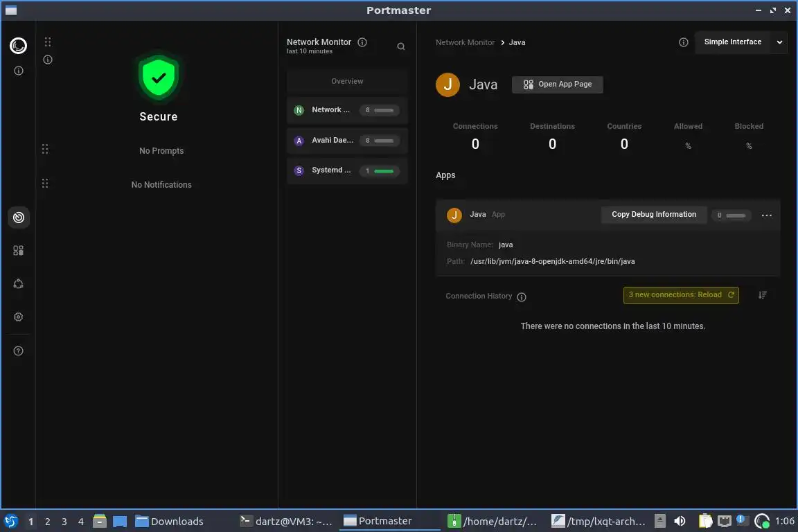The width and height of the screenshot is (798, 532).
Task: Click the No Notifications text
Action: (161, 185)
